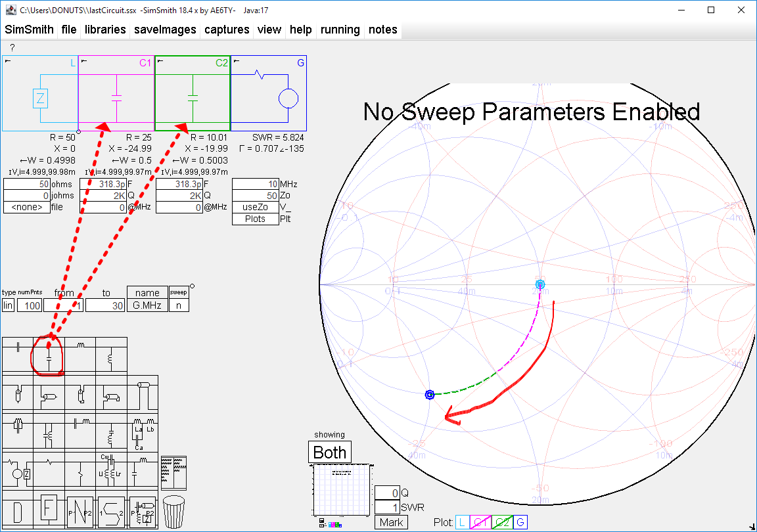Toggle plotting of trace C1
The image size is (757, 532).
point(480,522)
